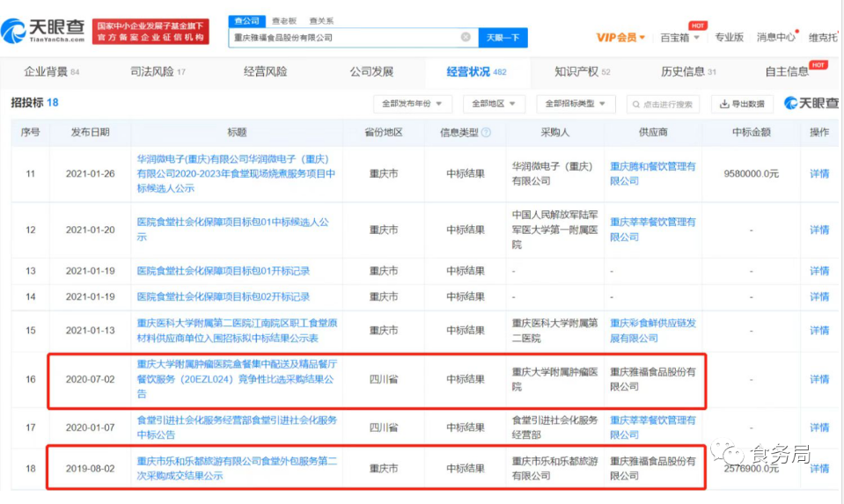Viewport: 844px width, 504px height.
Task: Open the 重庆腾和餐饮管理有限公司 supplier link
Action: point(652,173)
